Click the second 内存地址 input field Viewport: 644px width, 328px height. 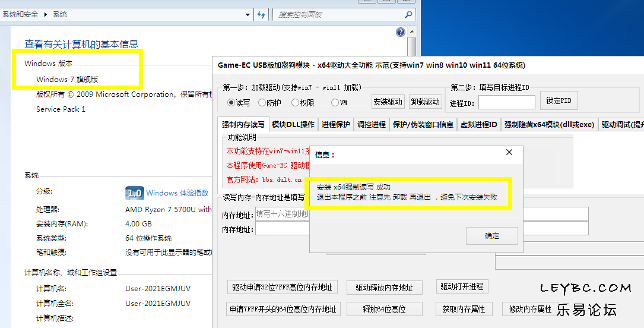click(283, 229)
